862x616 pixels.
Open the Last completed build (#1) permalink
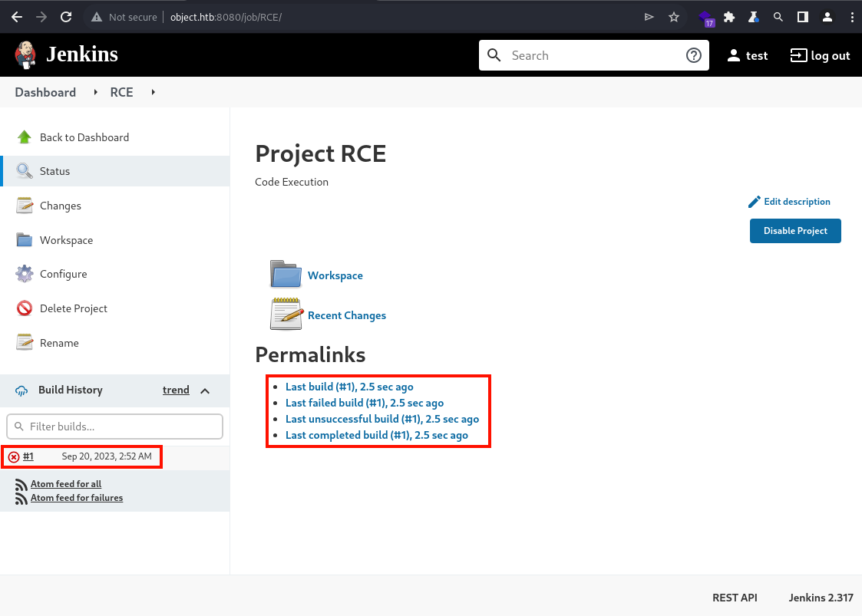pos(377,435)
